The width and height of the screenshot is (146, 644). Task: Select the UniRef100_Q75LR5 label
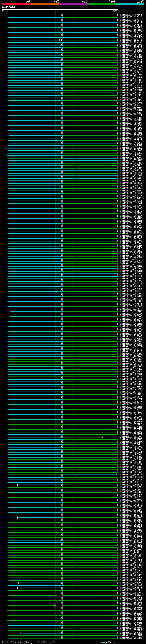pos(131,37)
